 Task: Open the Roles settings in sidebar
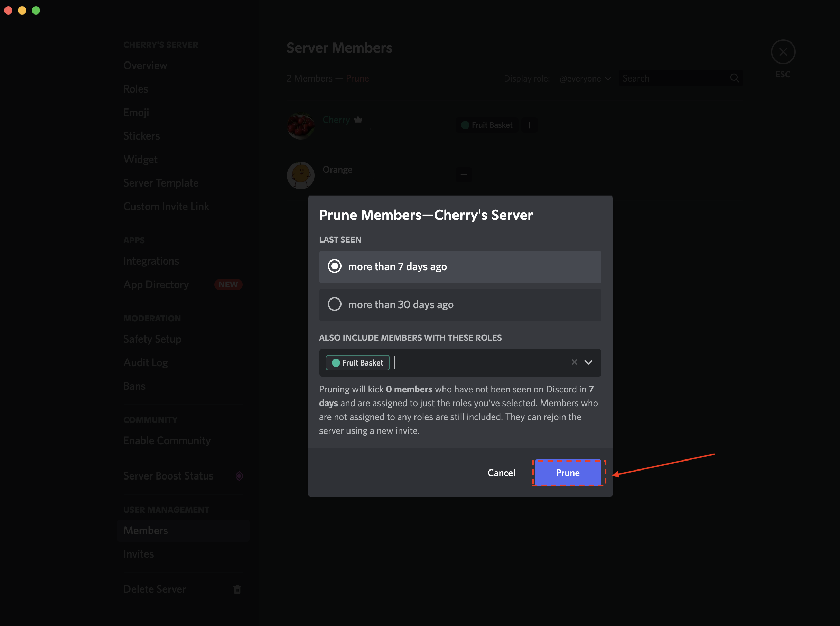(x=136, y=89)
